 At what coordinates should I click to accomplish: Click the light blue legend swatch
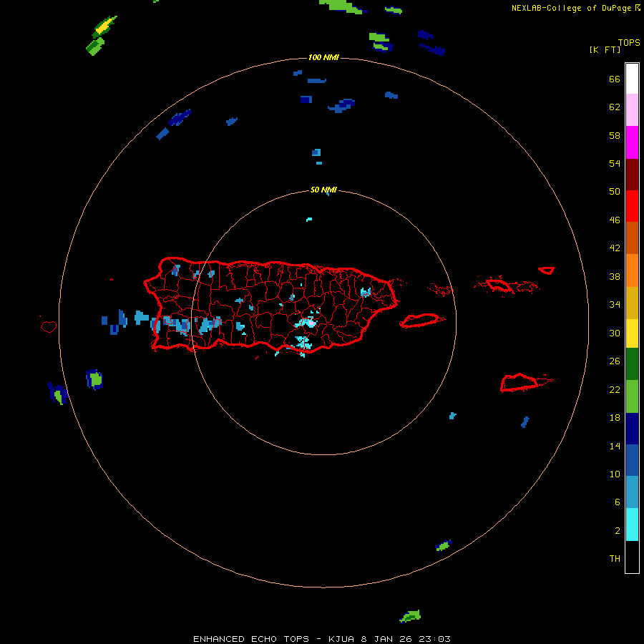coord(632,492)
